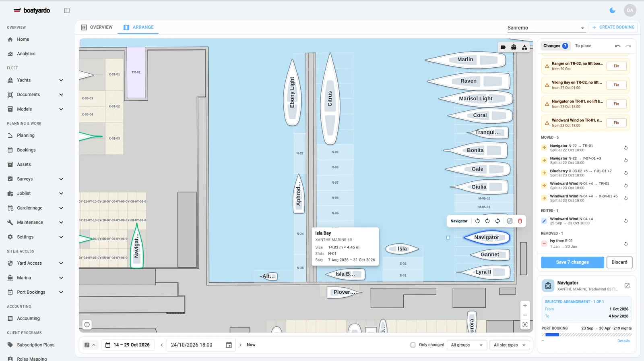Switch to To place tab
Image resolution: width=644 pixels, height=361 pixels.
(583, 46)
